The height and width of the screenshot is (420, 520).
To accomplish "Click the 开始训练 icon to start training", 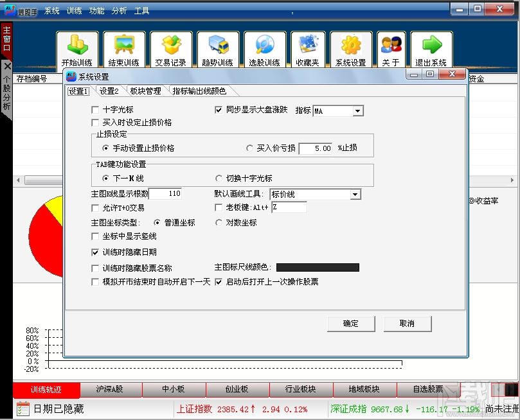I will pyautogui.click(x=77, y=48).
